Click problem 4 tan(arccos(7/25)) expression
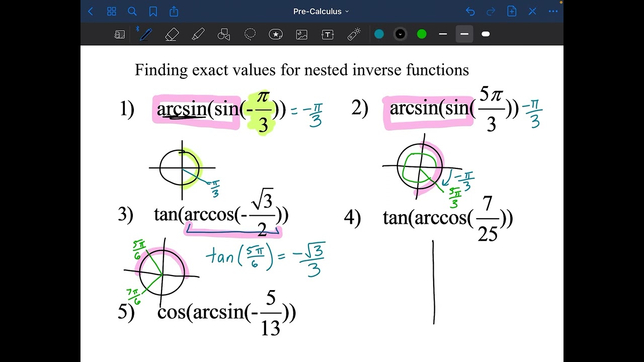The width and height of the screenshot is (644, 362). coord(448,218)
